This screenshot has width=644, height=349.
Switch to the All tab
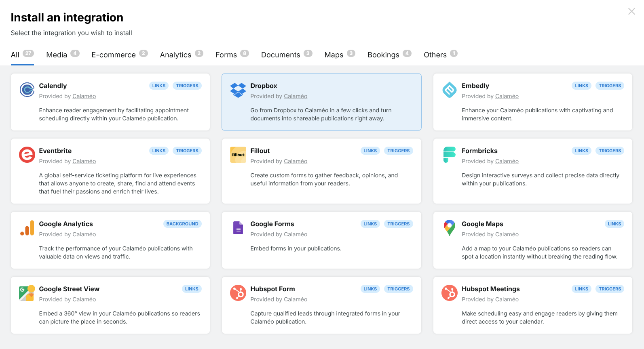coord(22,55)
